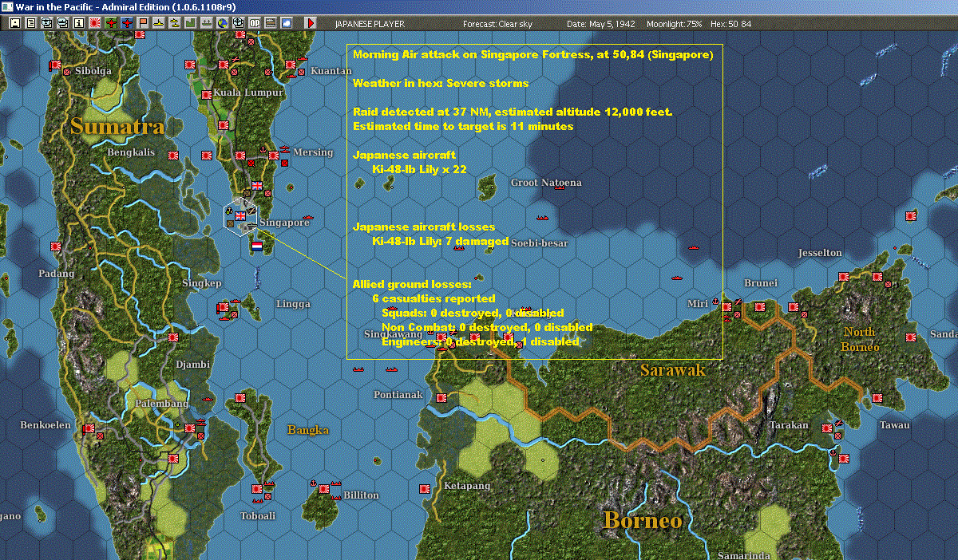The width and height of the screenshot is (958, 560).
Task: Click the ship with arrows toolbar icon
Action: [206, 23]
